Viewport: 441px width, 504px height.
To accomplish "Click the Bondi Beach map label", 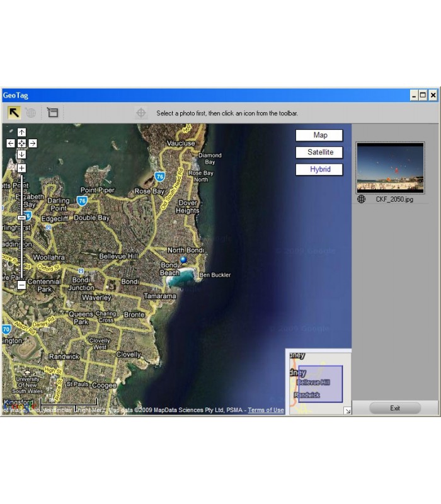I will pyautogui.click(x=170, y=269).
